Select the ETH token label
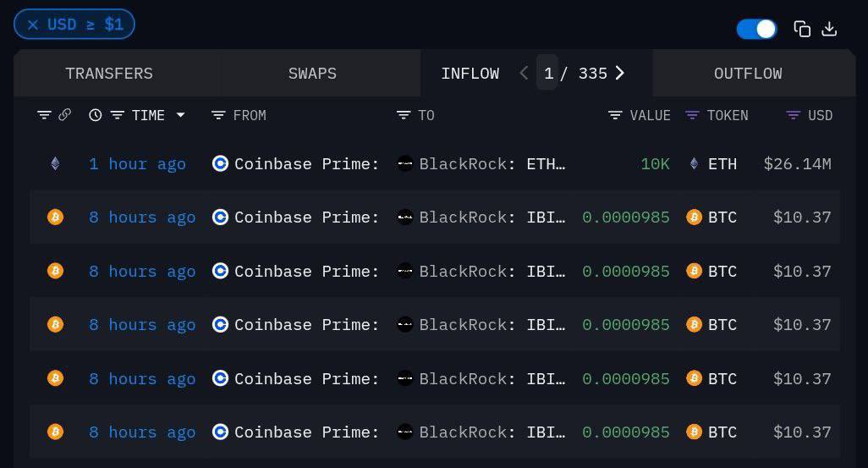Viewport: 868px width, 468px height. click(722, 164)
